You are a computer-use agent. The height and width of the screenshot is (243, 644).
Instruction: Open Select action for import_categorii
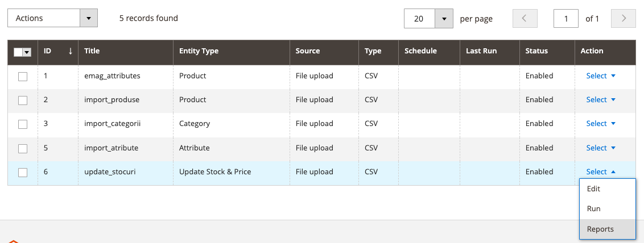point(601,123)
